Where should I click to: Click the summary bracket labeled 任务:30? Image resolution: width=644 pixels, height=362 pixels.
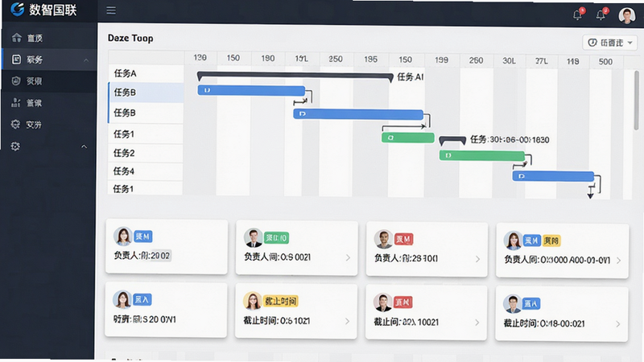pos(452,141)
